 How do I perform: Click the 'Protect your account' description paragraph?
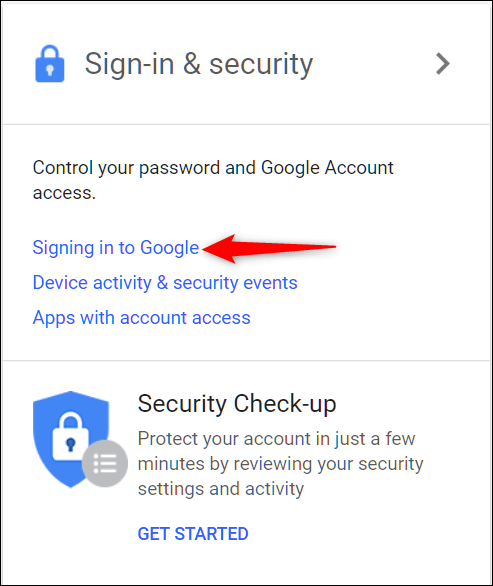280,463
